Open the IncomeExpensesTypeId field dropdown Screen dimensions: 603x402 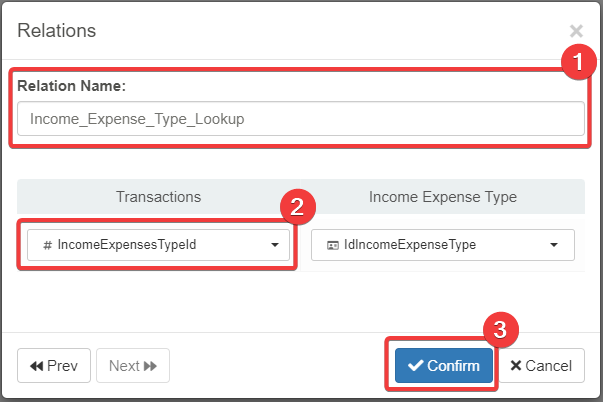154,245
